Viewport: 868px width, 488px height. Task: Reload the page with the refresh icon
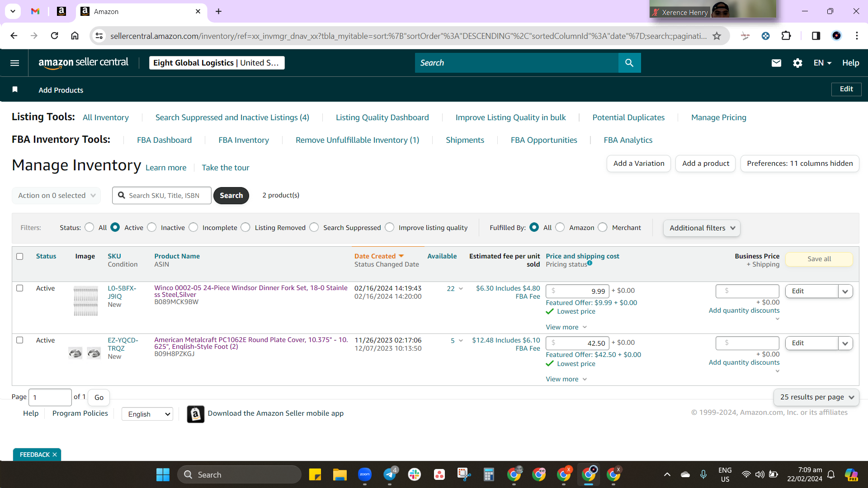point(54,36)
